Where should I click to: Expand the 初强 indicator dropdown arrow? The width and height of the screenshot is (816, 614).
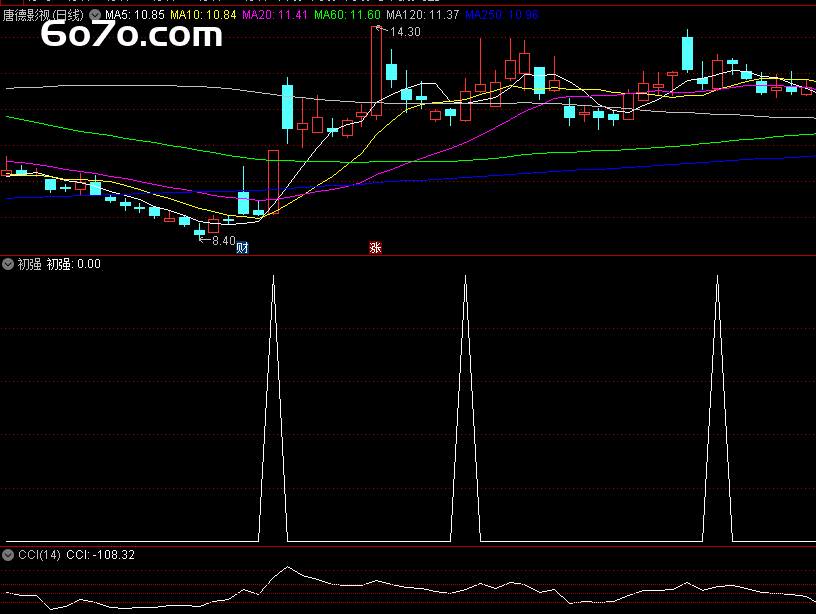coord(8,264)
